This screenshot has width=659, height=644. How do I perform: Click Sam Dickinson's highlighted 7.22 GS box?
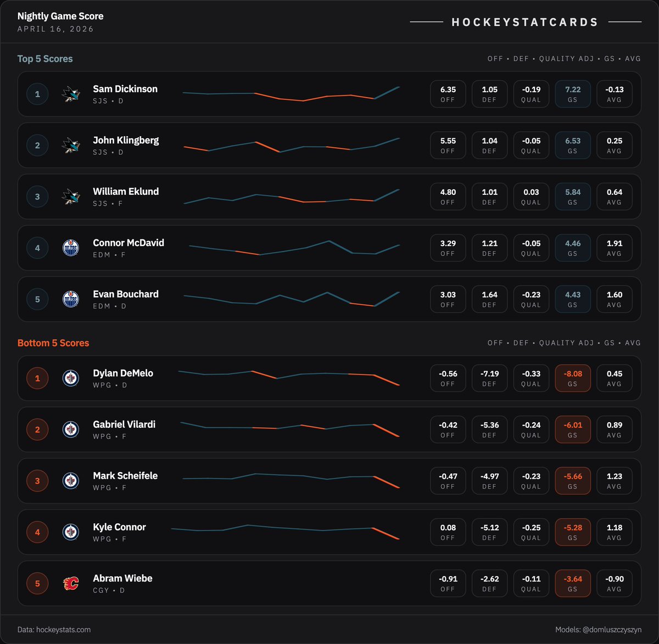point(572,93)
